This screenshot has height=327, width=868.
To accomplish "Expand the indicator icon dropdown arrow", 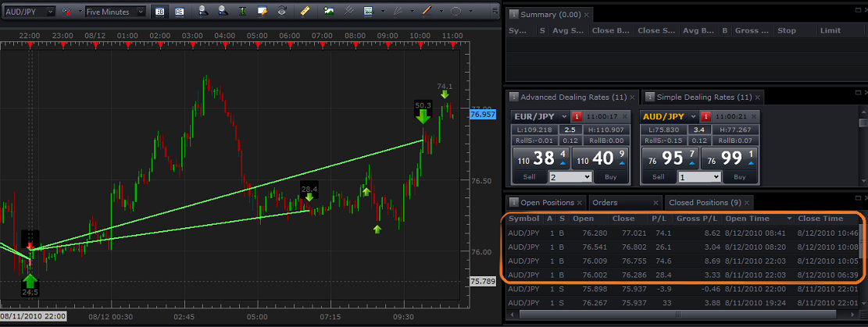I will (x=383, y=11).
